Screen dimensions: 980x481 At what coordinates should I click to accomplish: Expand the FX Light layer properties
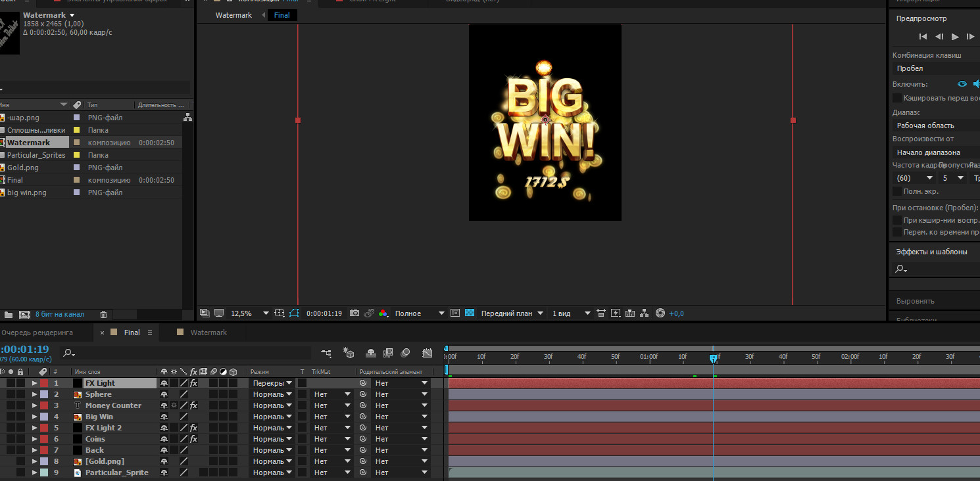tap(35, 383)
